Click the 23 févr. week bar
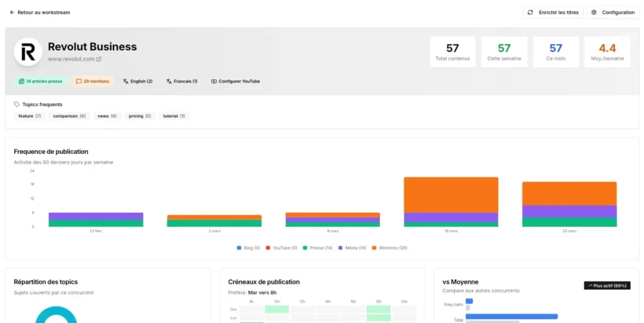Viewport: 644px width, 323px height. click(96, 219)
